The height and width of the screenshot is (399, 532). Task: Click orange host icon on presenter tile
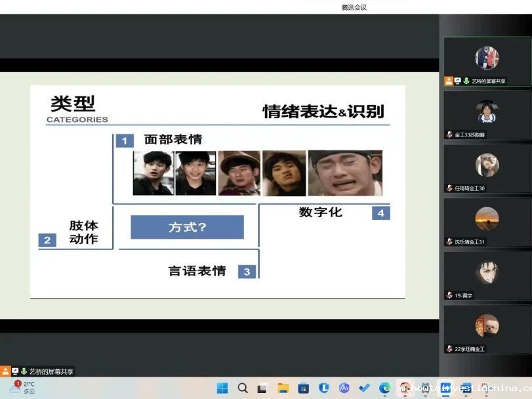pyautogui.click(x=449, y=81)
